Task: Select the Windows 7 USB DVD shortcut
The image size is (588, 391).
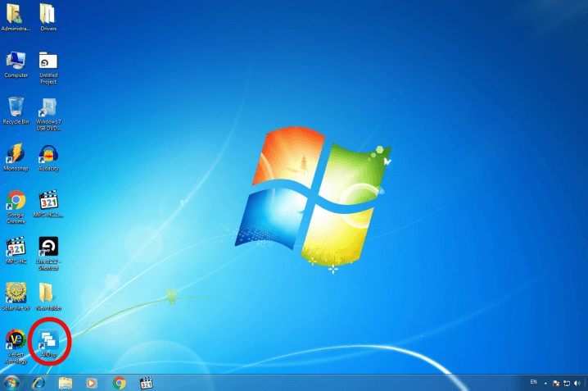Action: pyautogui.click(x=48, y=114)
